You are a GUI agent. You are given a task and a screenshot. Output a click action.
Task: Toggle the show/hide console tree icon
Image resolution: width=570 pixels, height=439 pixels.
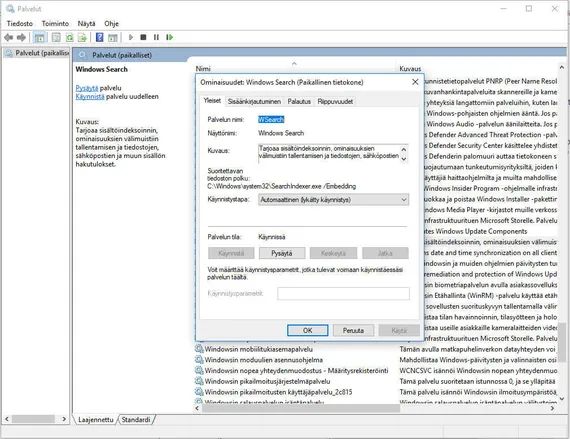coord(39,37)
